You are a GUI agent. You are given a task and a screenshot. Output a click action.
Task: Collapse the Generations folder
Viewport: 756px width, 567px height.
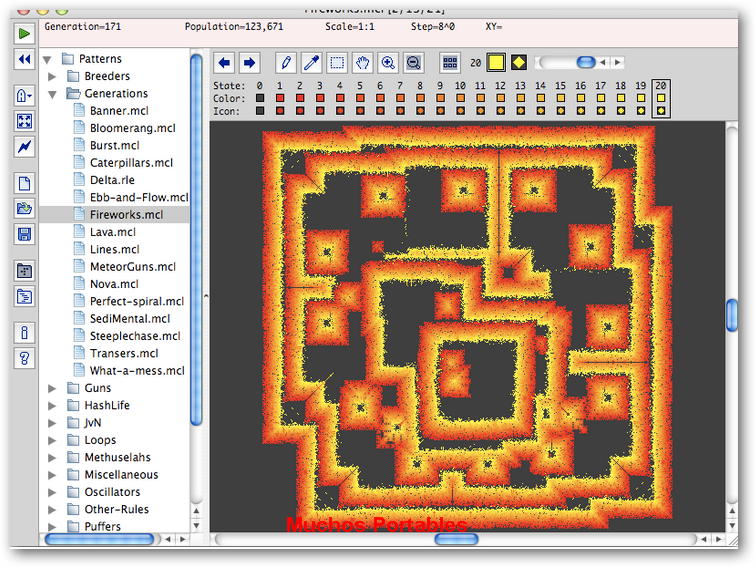pos(52,94)
